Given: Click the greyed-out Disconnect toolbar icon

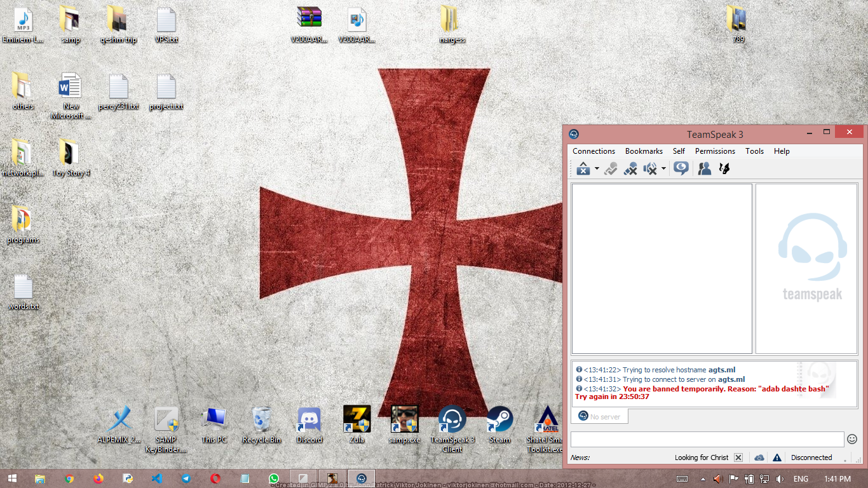Looking at the screenshot, I should pos(611,168).
